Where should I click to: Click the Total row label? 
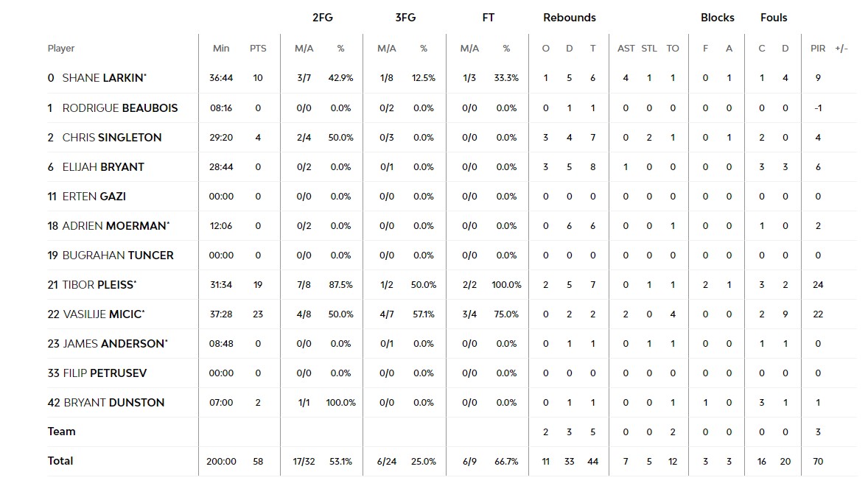tap(60, 461)
